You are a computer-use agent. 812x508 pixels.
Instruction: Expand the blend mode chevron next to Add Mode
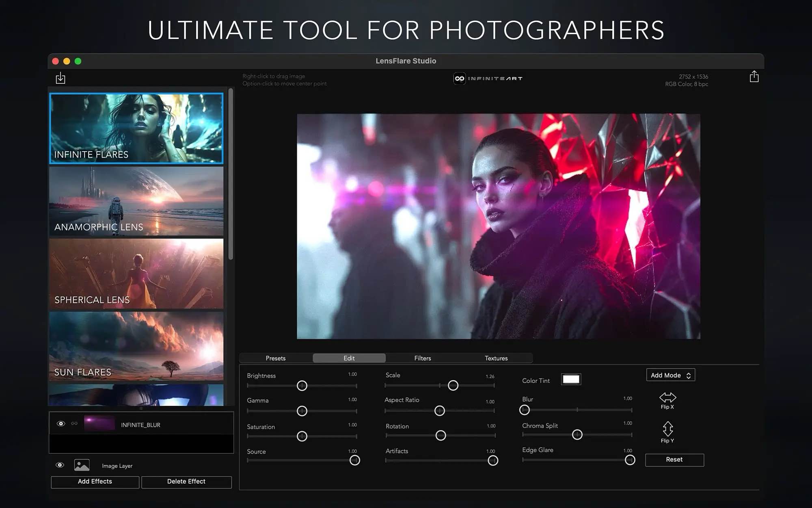(689, 375)
